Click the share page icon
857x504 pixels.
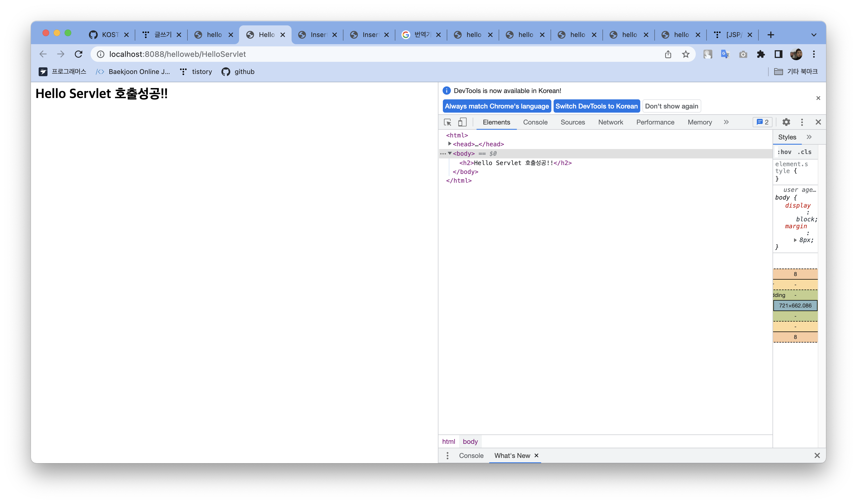click(668, 54)
